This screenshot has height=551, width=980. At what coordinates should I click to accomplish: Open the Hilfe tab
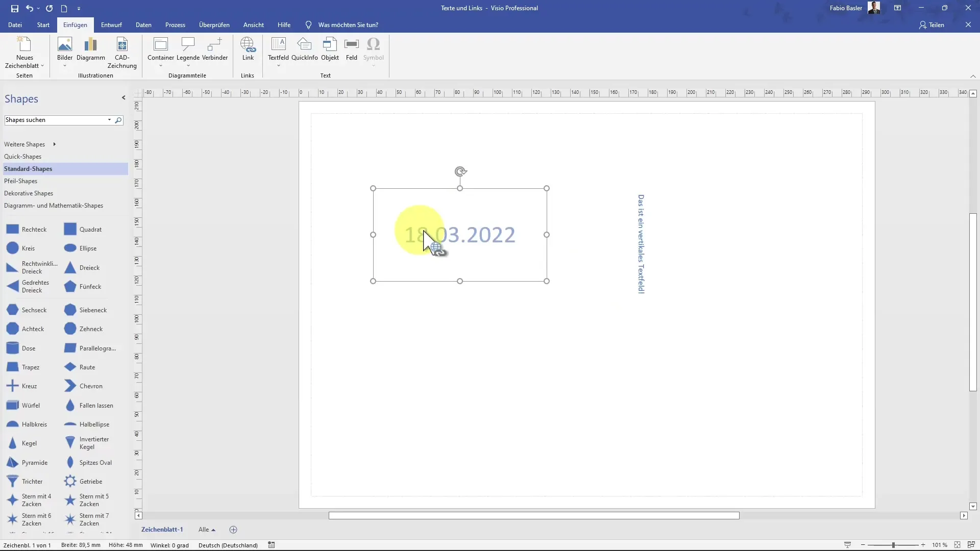(284, 24)
